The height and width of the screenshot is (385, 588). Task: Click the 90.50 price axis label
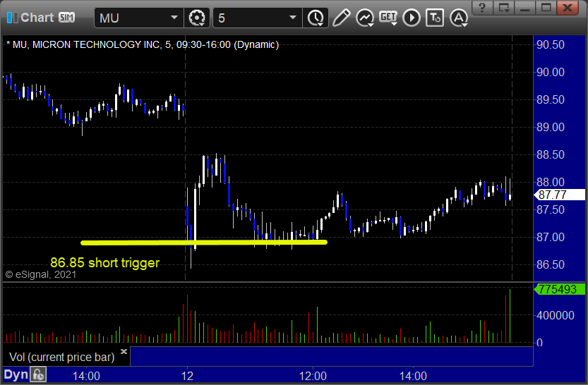tap(550, 44)
